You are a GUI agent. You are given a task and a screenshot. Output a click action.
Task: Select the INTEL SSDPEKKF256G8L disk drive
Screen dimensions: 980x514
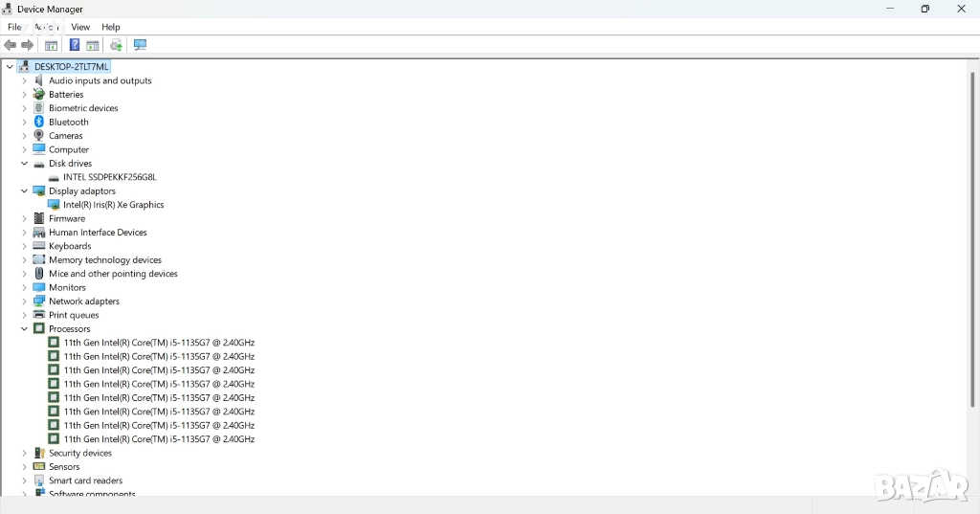(x=109, y=177)
